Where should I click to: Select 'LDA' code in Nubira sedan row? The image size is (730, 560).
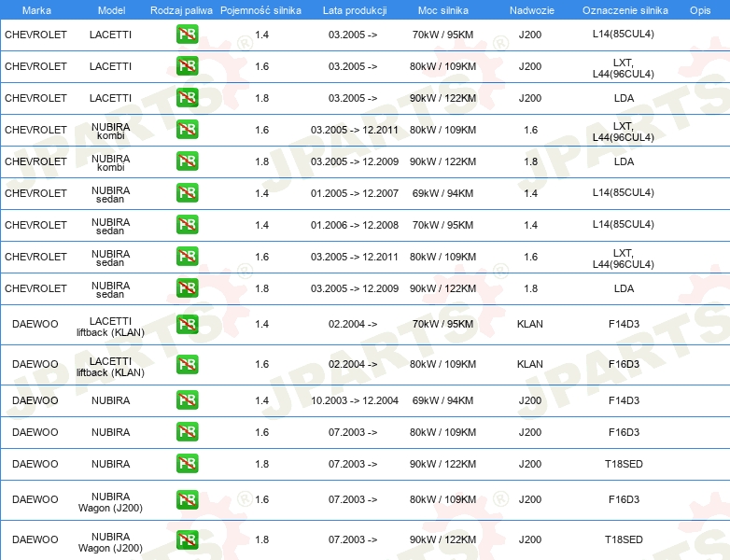624,288
